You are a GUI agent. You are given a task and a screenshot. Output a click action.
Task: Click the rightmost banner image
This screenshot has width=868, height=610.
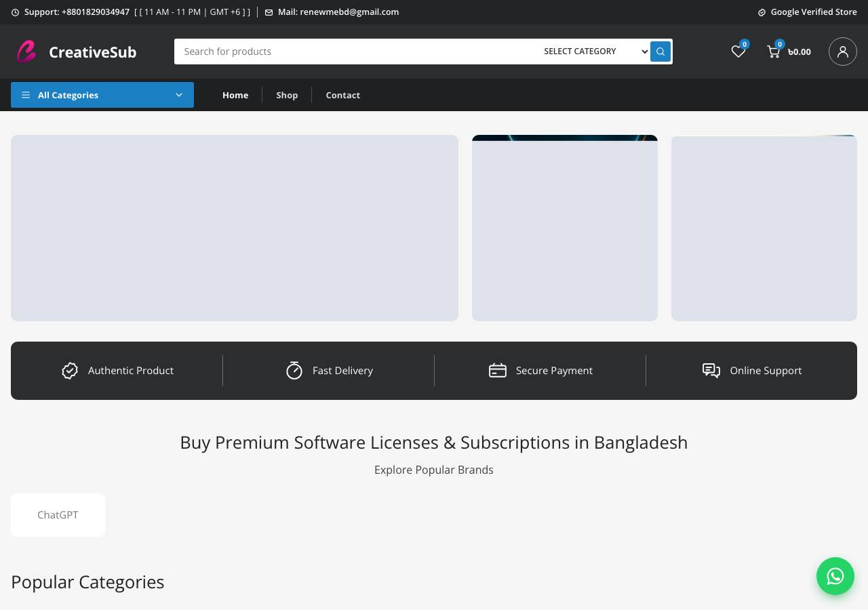point(764,228)
